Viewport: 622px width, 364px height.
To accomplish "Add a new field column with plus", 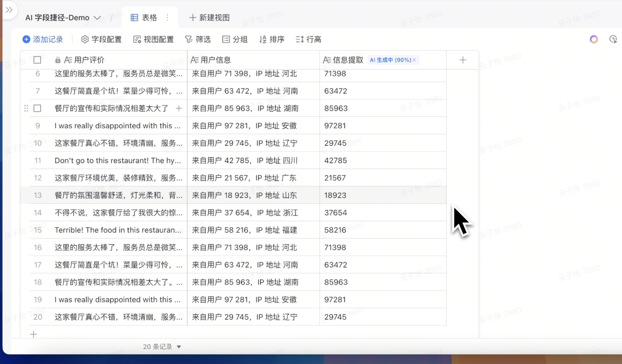I will click(x=463, y=60).
